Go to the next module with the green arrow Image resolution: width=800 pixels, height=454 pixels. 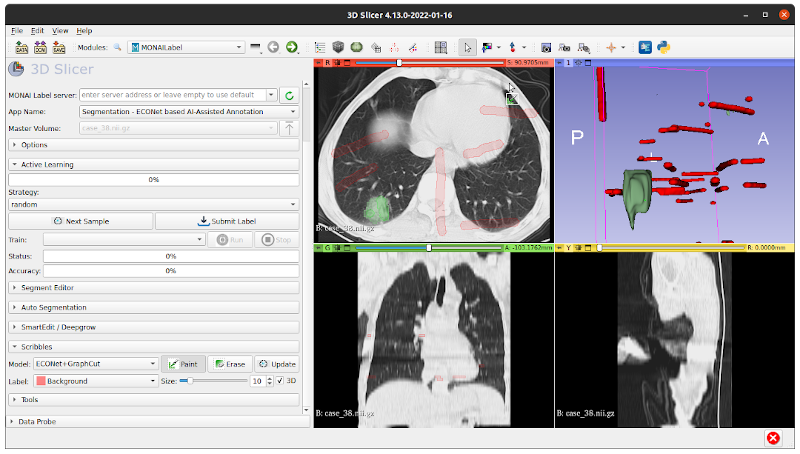291,47
